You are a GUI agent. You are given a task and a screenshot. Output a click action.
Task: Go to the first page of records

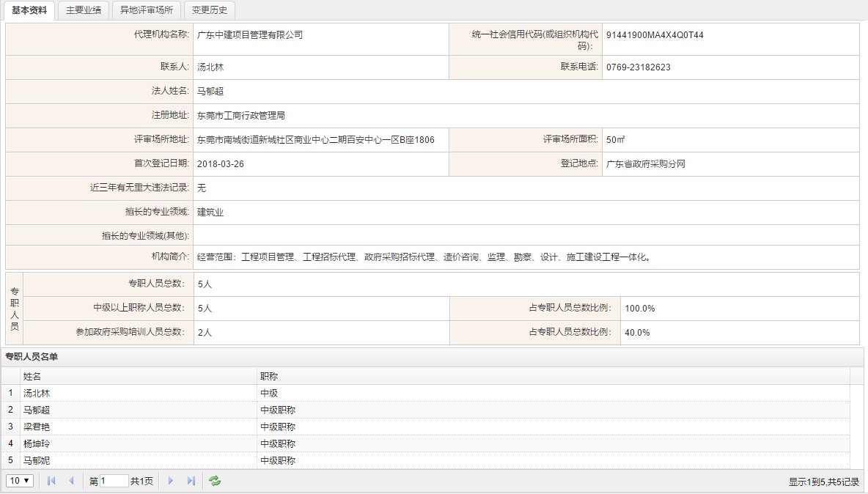(51, 482)
